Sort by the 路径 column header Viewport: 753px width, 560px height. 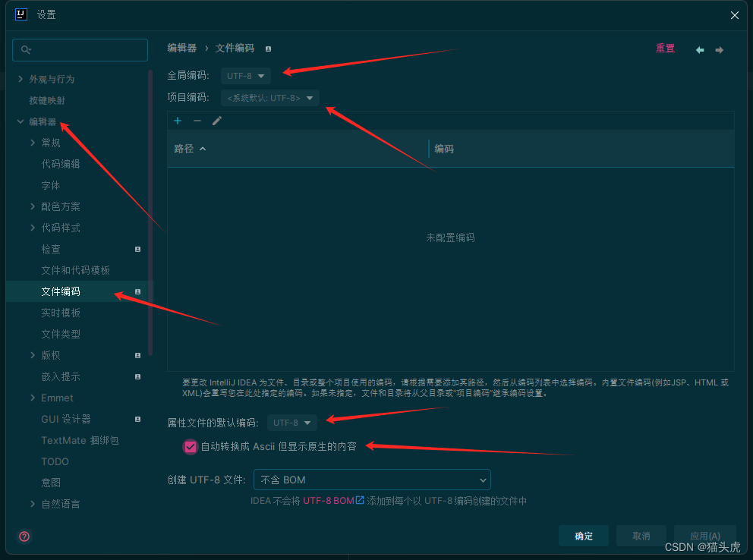point(298,149)
